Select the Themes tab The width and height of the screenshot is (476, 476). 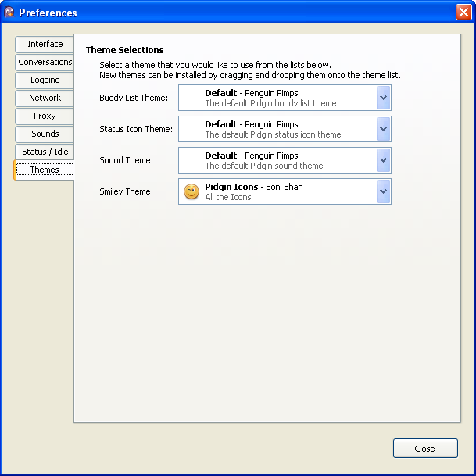[x=45, y=170]
